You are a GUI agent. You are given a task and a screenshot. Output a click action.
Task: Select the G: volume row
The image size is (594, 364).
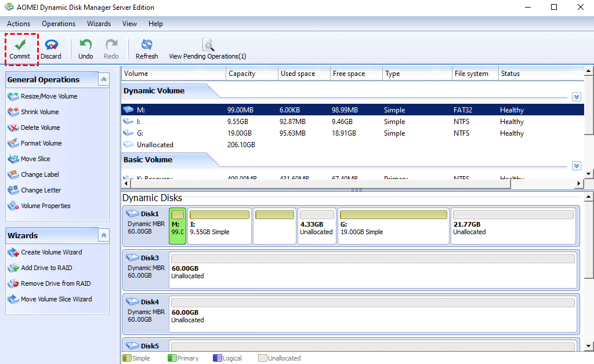[352, 133]
